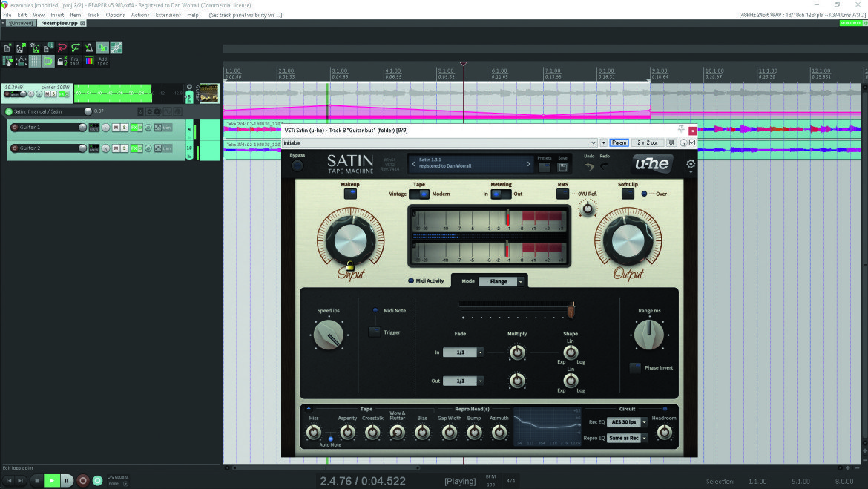Viewport: 868px width, 489px height.
Task: Open the Extensions menu
Action: pyautogui.click(x=168, y=15)
